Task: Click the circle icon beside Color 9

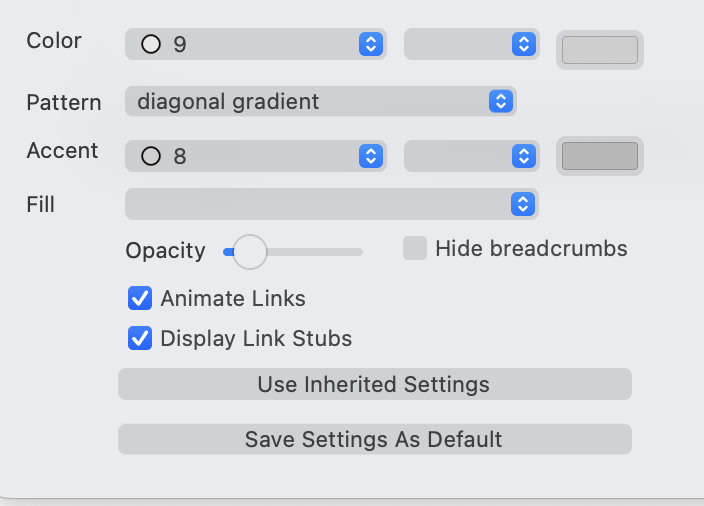Action: coord(151,44)
